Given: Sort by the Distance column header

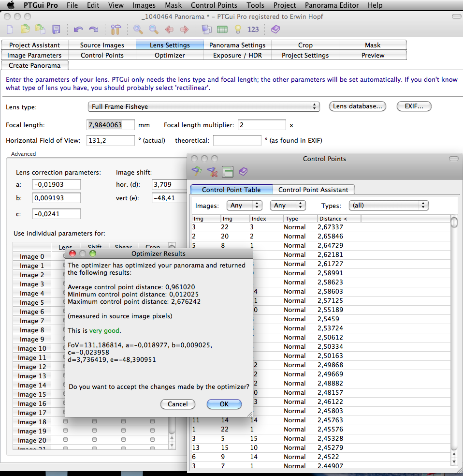Looking at the screenshot, I should click(339, 219).
